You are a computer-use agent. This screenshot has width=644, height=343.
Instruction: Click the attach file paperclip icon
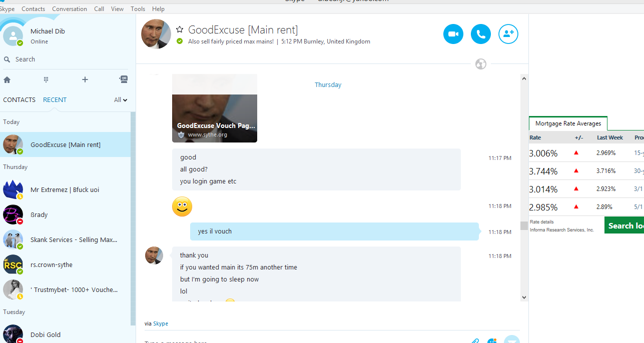click(475, 341)
